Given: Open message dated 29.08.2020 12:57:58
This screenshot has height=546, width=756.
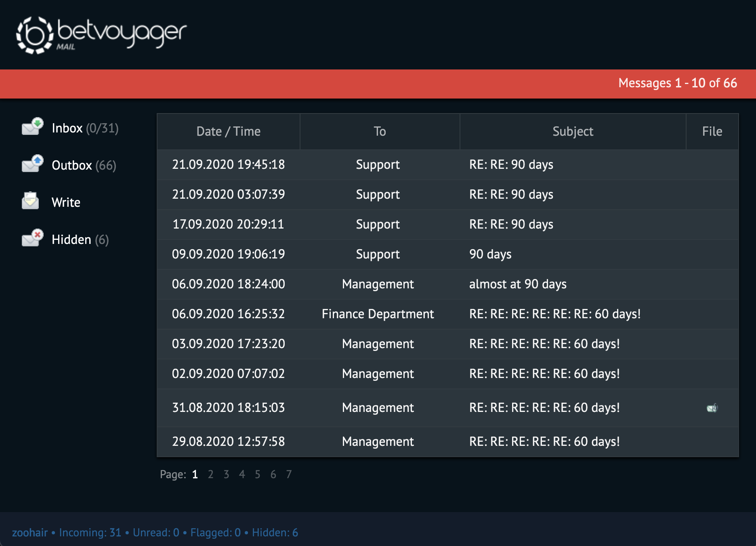Looking at the screenshot, I should [447, 442].
